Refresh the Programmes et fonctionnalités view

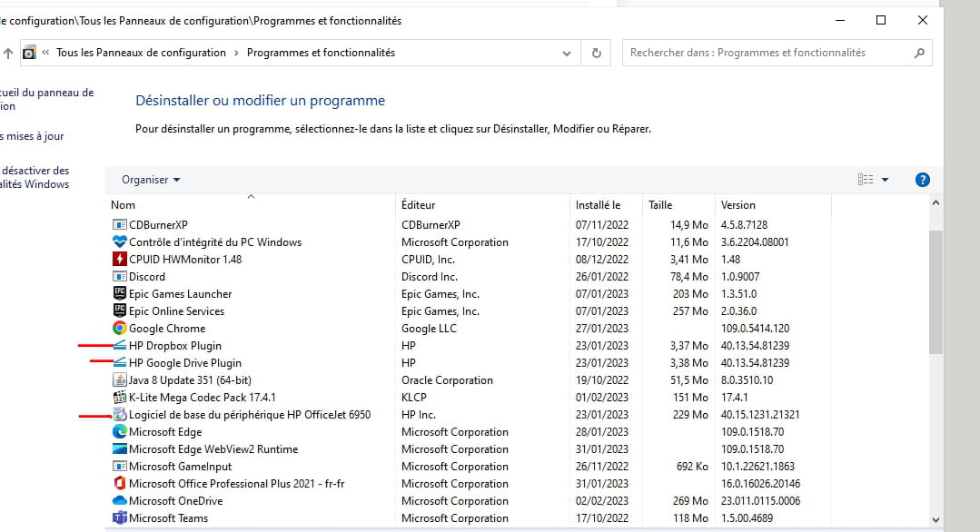596,53
